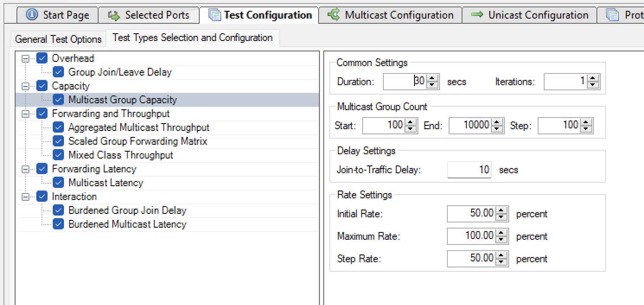Uncheck Mixed Class Throughput
This screenshot has height=305, width=644.
58,155
